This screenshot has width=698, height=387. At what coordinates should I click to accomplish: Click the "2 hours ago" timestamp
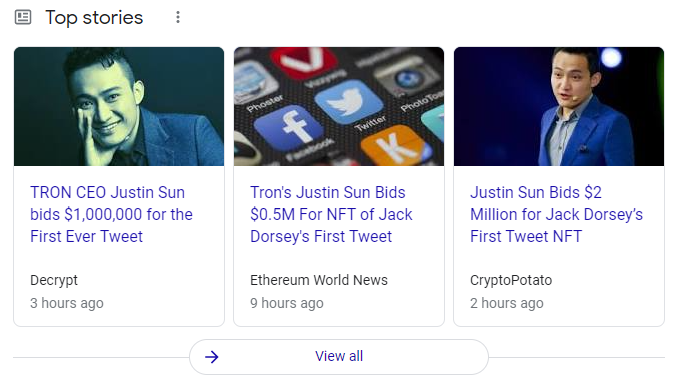(x=507, y=303)
